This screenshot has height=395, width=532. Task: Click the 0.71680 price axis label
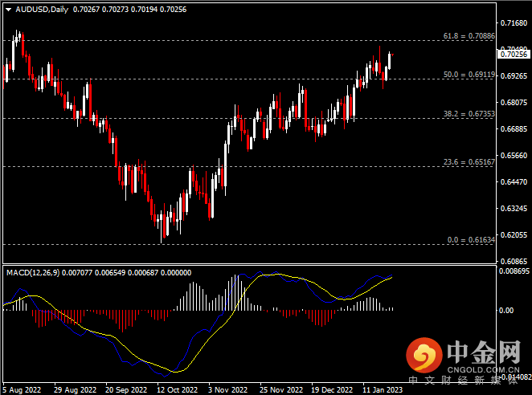point(514,23)
